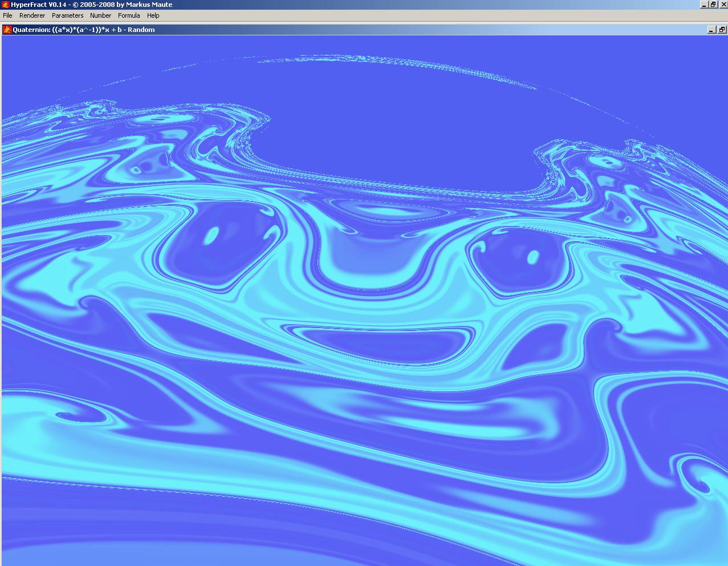The height and width of the screenshot is (566, 728).
Task: Minimize the main HyperFract window
Action: [704, 5]
